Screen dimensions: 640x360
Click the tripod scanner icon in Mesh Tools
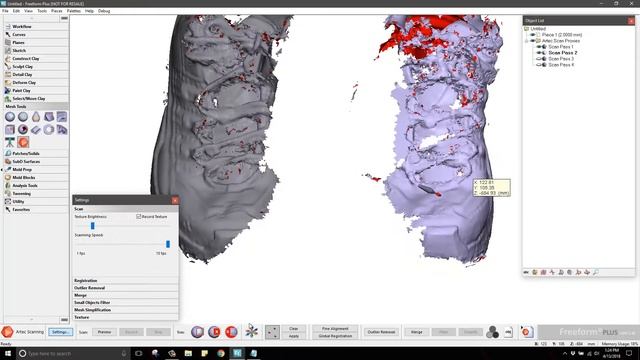tap(10, 142)
